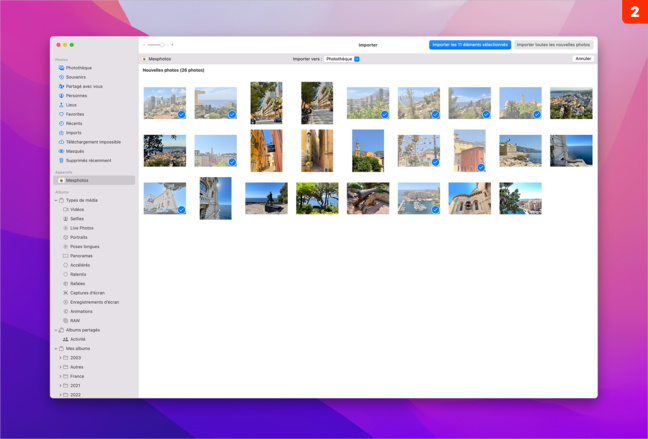Click Importer les 11 éléments sélectionnés
Screen dimensions: 648x439
point(469,45)
